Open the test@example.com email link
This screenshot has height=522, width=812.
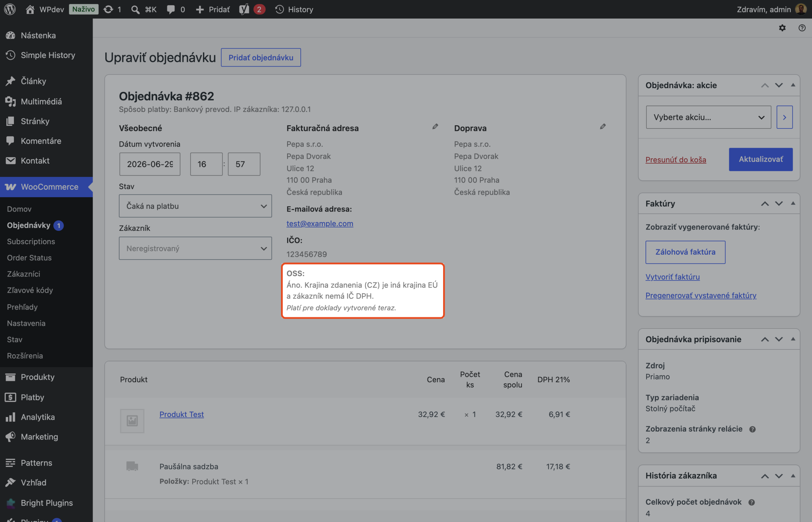coord(320,223)
